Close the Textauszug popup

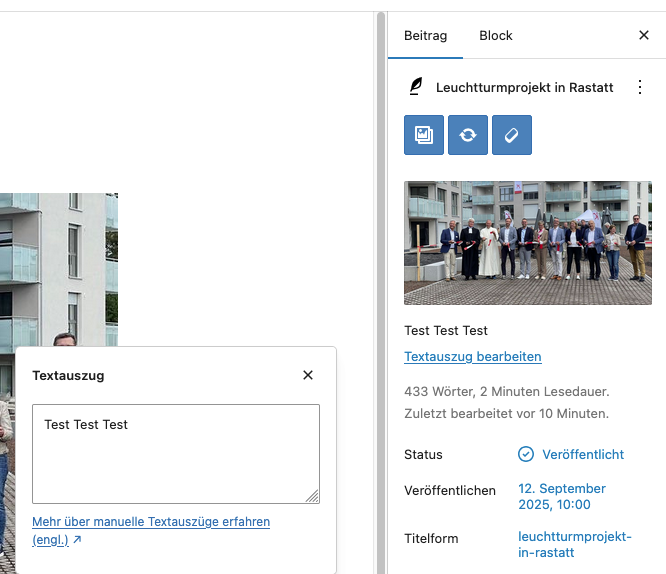coord(308,375)
